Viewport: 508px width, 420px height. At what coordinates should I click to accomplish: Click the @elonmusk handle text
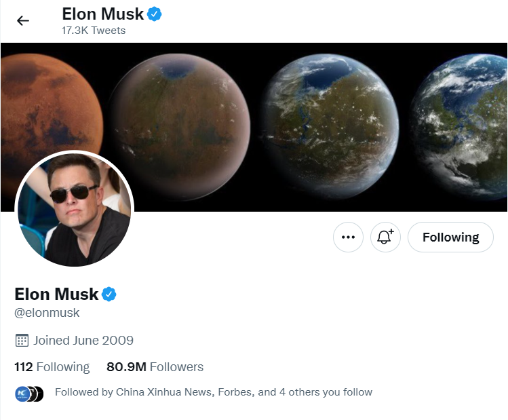click(47, 313)
